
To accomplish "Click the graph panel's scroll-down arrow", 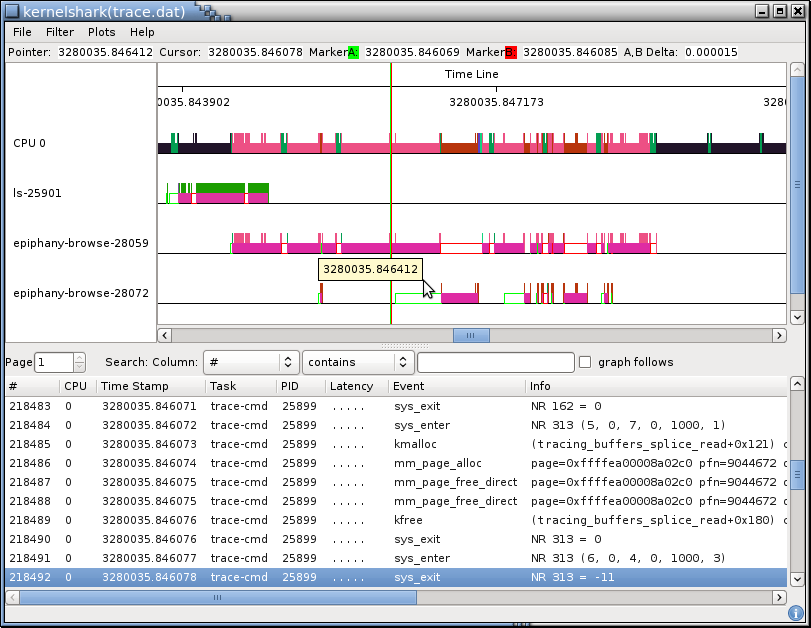I will pyautogui.click(x=797, y=316).
